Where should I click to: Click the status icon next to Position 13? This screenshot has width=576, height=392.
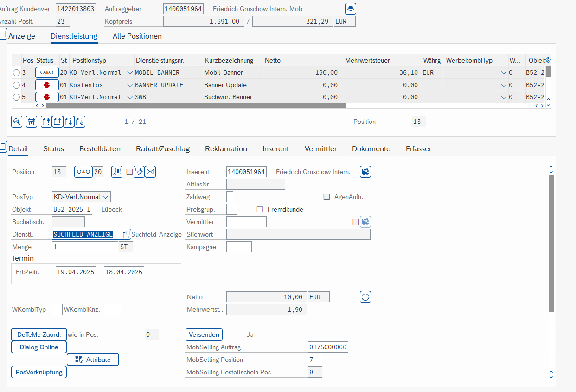83,172
